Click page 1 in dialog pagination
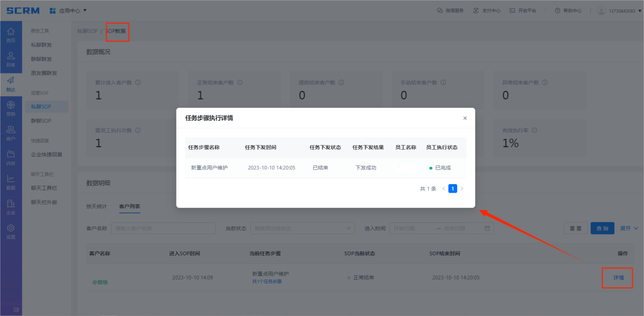 (453, 189)
